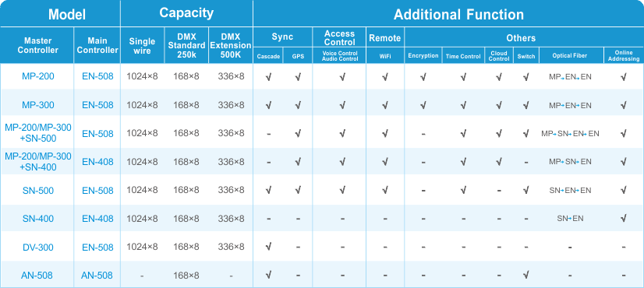
Task: Click the GPS checkmark in MP-300 row
Action: pyautogui.click(x=298, y=105)
